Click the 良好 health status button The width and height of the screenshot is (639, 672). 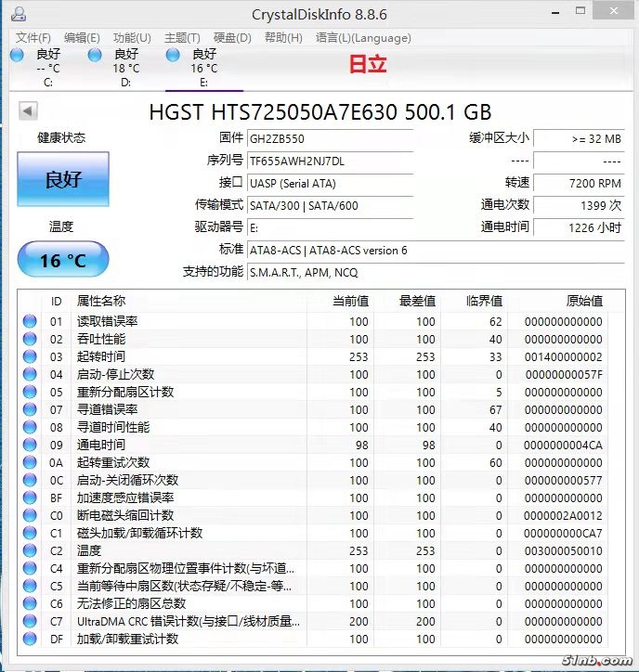tap(63, 180)
